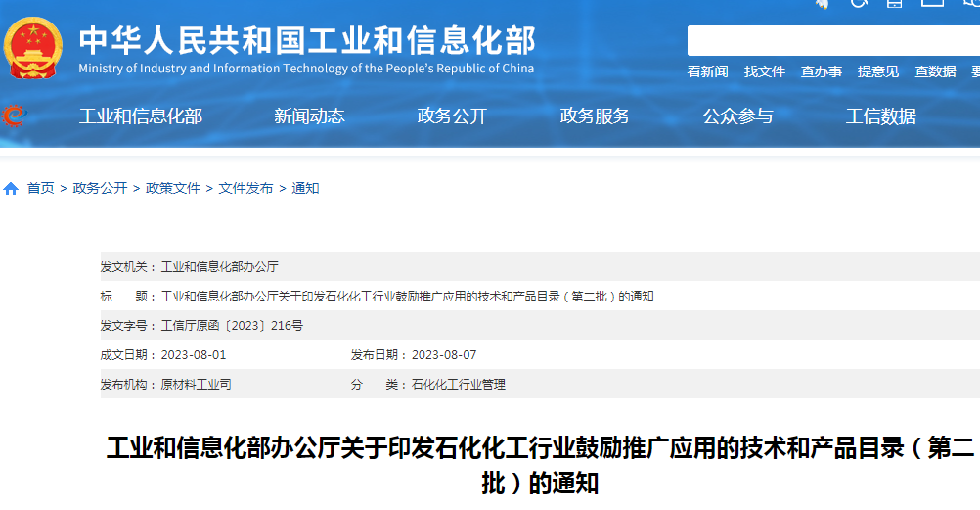This screenshot has width=980, height=510.
Task: Open 工业和信息化部 in main navigation
Action: point(141,116)
